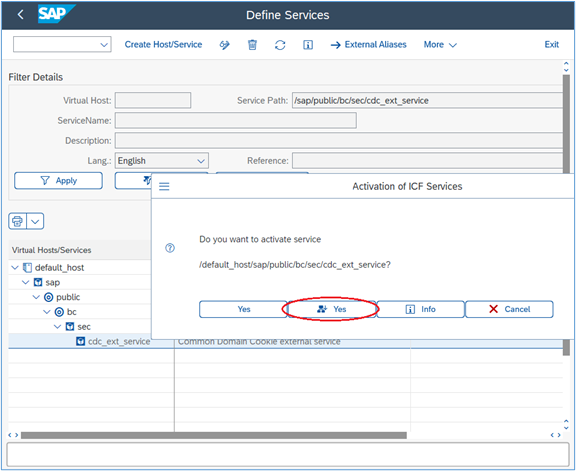Image resolution: width=576 pixels, height=471 pixels.
Task: Click Exit in the toolbar
Action: click(x=551, y=44)
